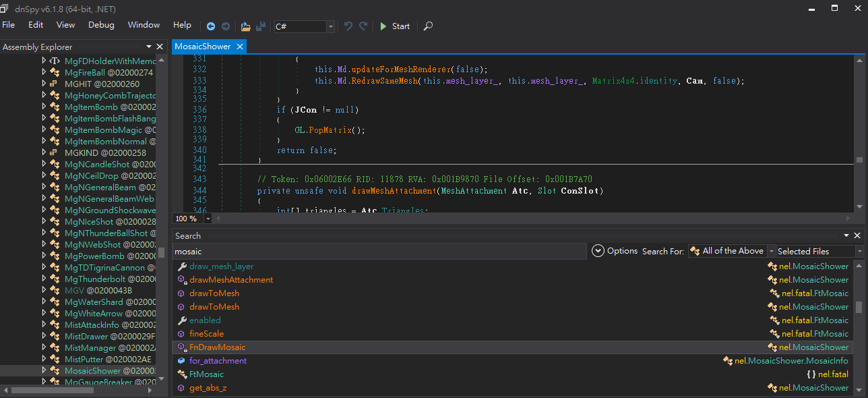Open the File menu
This screenshot has width=868, height=398.
pos(8,25)
